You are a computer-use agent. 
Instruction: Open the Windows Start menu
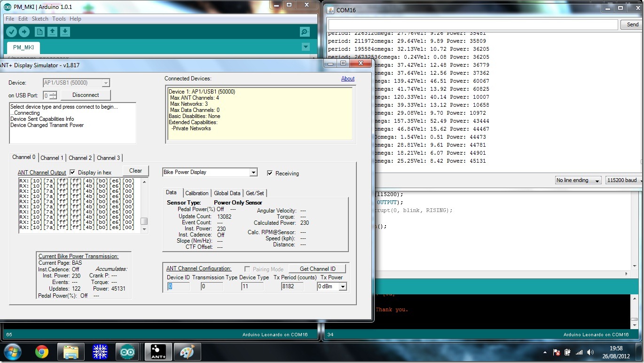12,352
